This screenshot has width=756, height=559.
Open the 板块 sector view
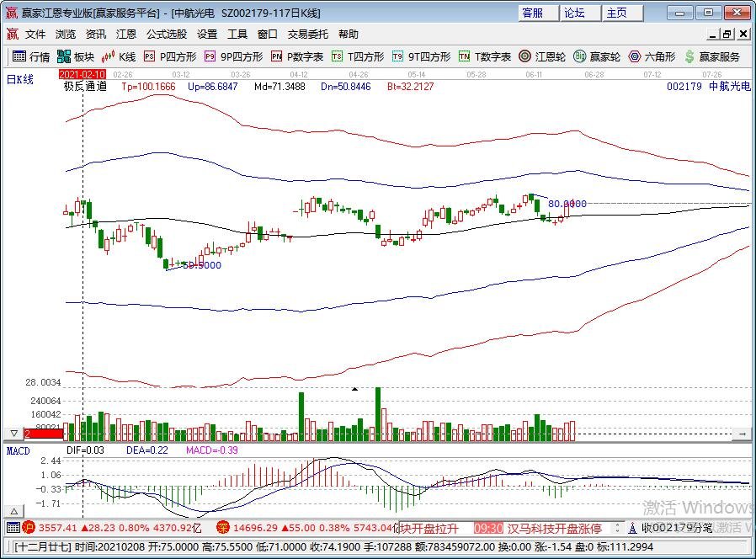tap(75, 57)
